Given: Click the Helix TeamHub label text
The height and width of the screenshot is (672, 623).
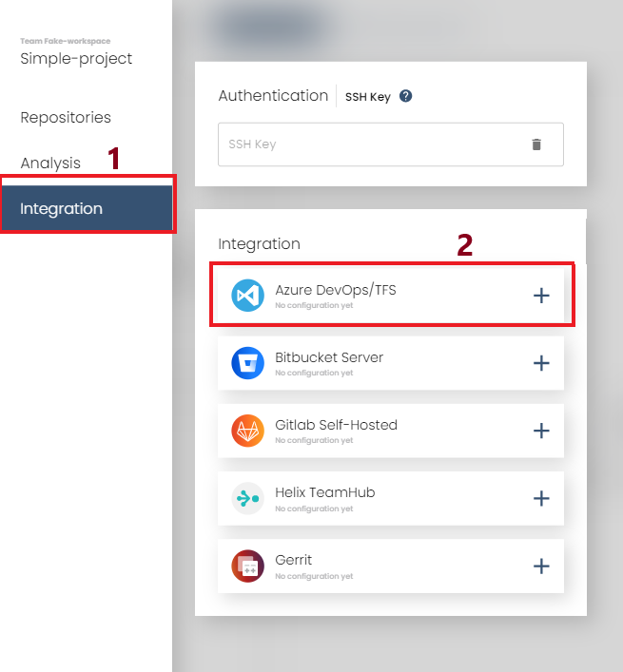Looking at the screenshot, I should 326,492.
